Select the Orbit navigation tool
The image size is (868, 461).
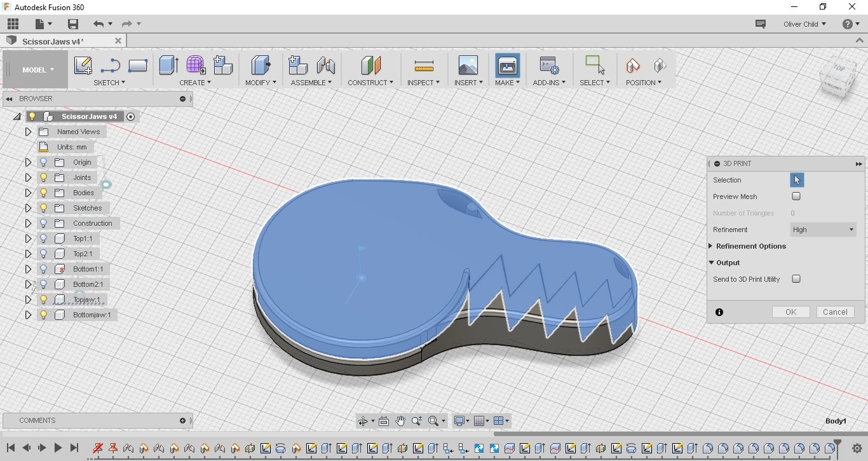tap(363, 421)
